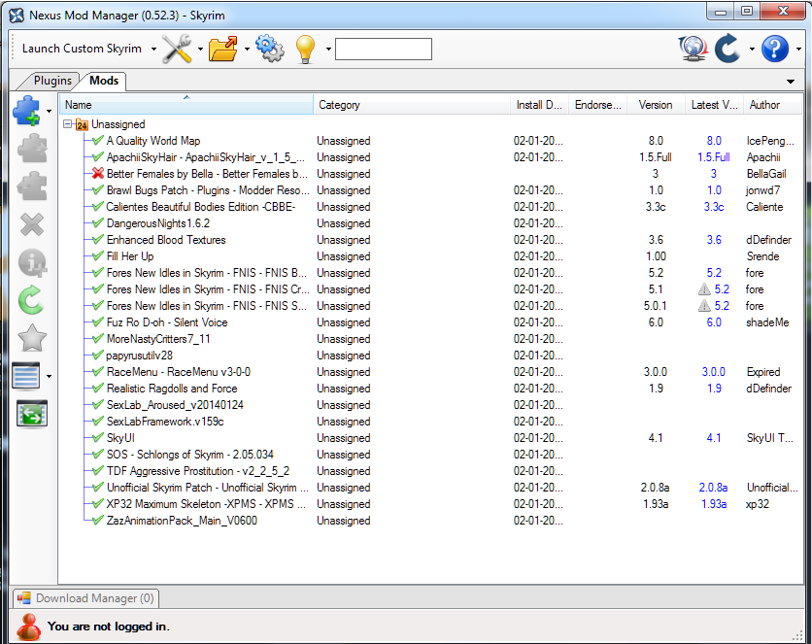This screenshot has height=644, width=812.
Task: Select the Brawl Bugs Patch mod row
Action: [x=430, y=190]
